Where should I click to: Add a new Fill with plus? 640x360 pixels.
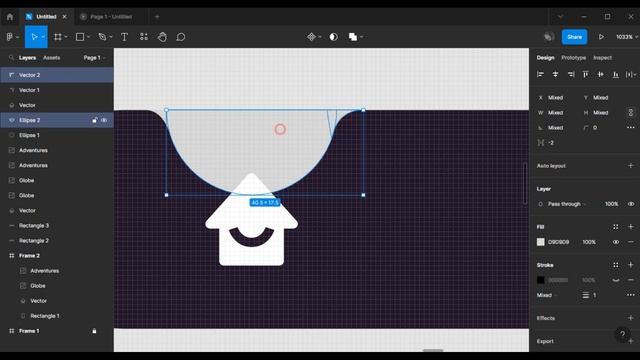(x=631, y=227)
